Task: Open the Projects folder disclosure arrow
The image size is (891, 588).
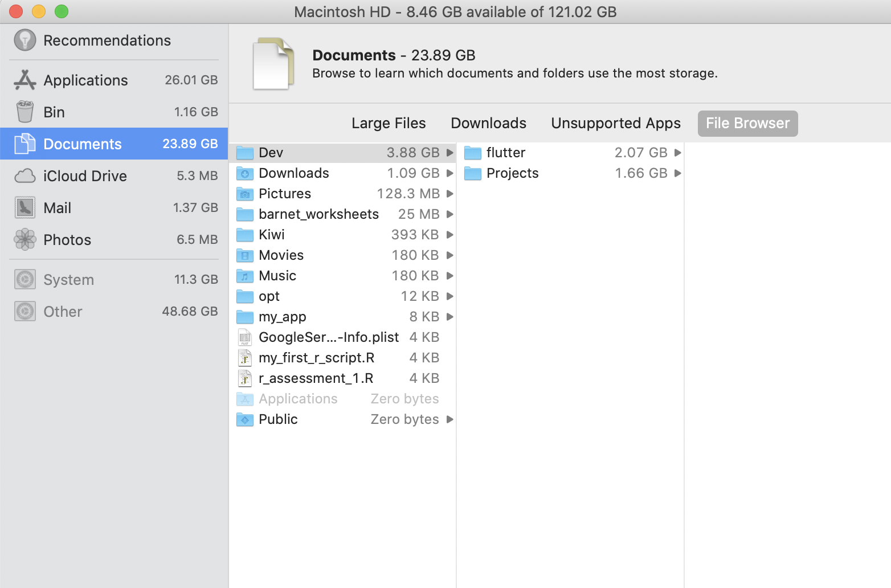Action: (677, 173)
